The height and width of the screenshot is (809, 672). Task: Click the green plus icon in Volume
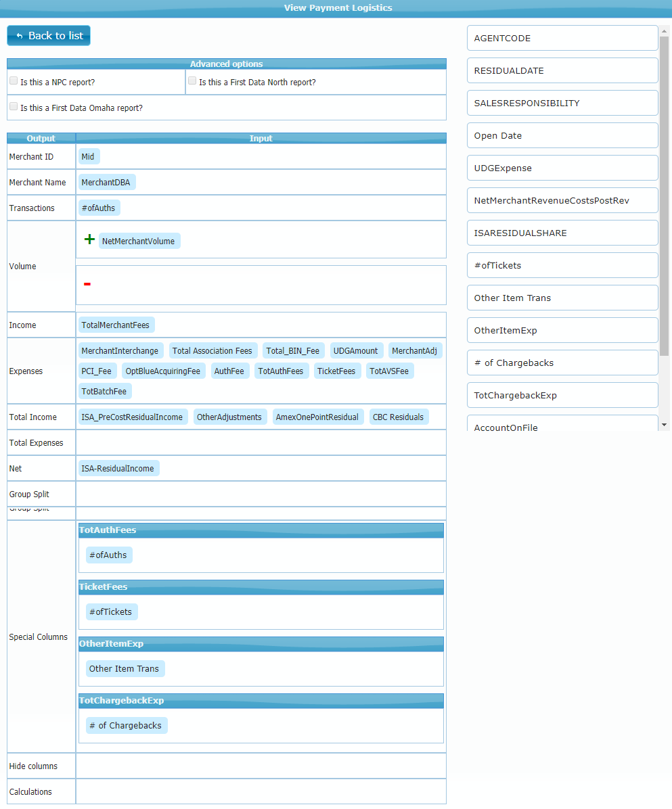[x=89, y=239]
